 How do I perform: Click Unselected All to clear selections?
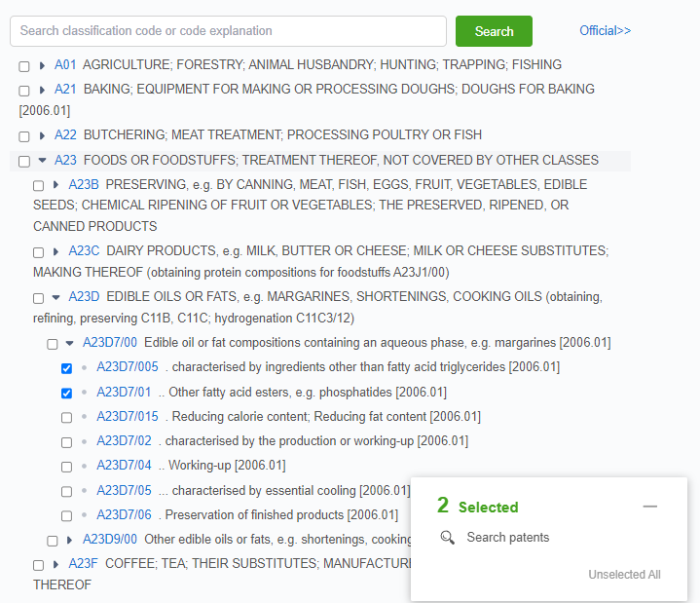pos(624,575)
